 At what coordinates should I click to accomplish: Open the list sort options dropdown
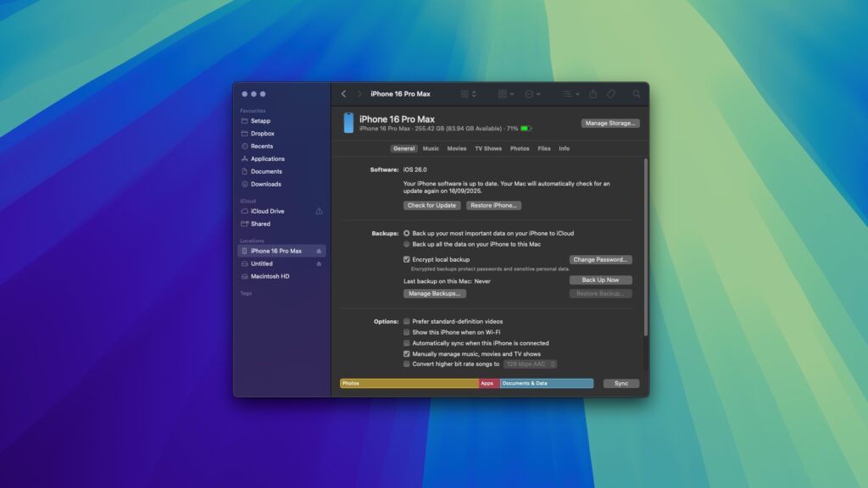(570, 94)
